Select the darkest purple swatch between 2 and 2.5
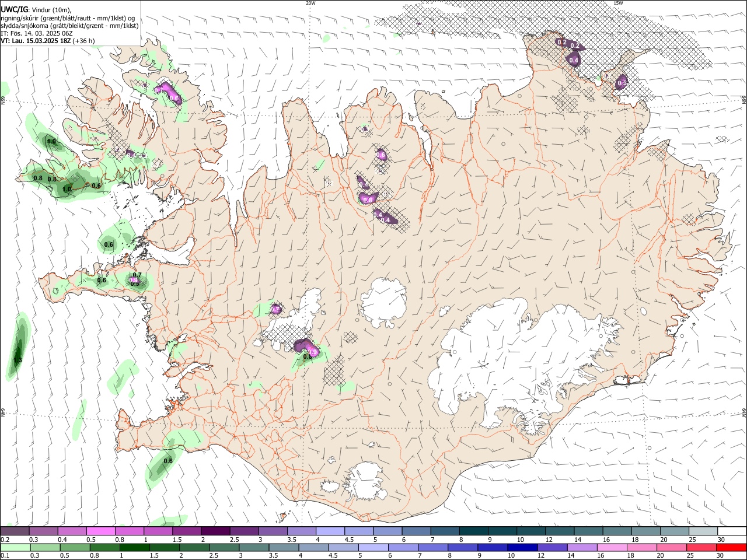747x560 pixels. tap(215, 531)
